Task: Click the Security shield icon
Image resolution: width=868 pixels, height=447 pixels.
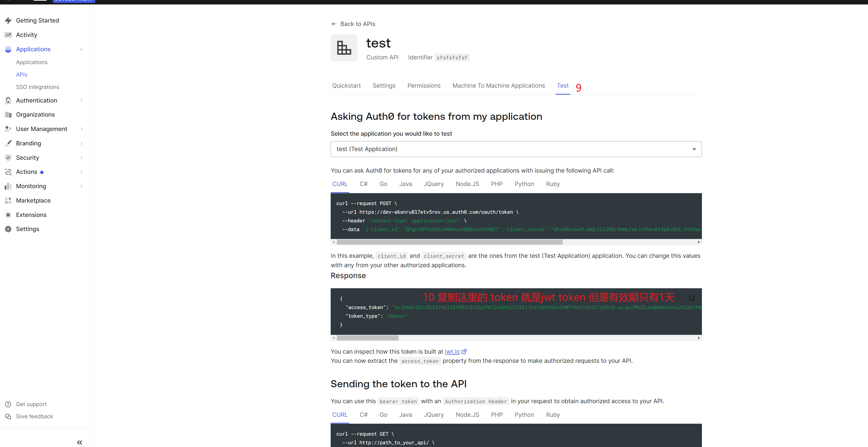Action: point(8,158)
